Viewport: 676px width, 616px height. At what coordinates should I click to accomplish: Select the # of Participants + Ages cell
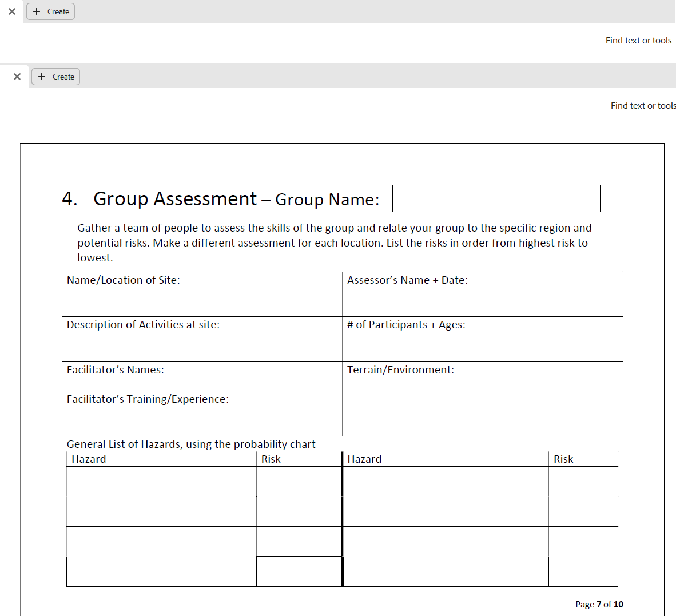pyautogui.click(x=482, y=339)
